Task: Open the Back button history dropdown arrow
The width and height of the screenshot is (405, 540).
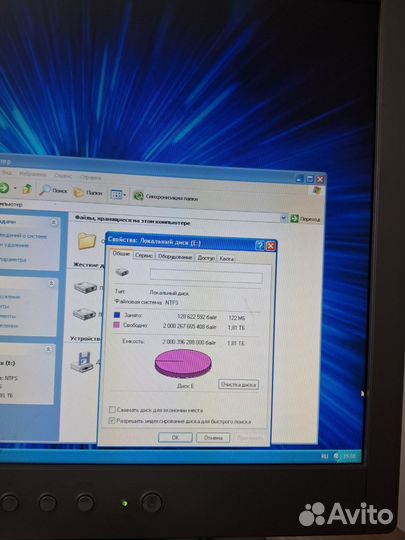Action: click(x=15, y=188)
